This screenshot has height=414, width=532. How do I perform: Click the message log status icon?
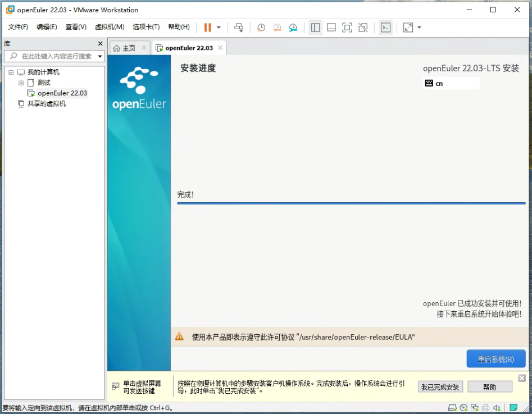(x=513, y=408)
